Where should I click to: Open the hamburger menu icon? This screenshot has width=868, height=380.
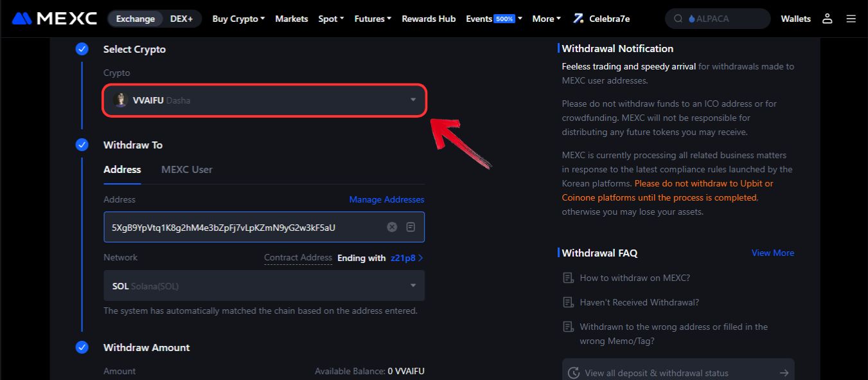tap(851, 19)
